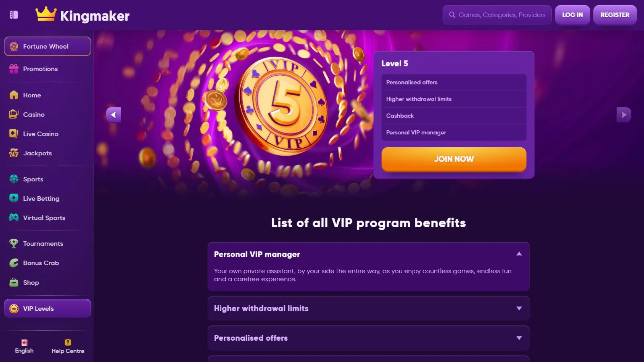Open the Tournaments trophy icon
This screenshot has height=362, width=644.
14,243
